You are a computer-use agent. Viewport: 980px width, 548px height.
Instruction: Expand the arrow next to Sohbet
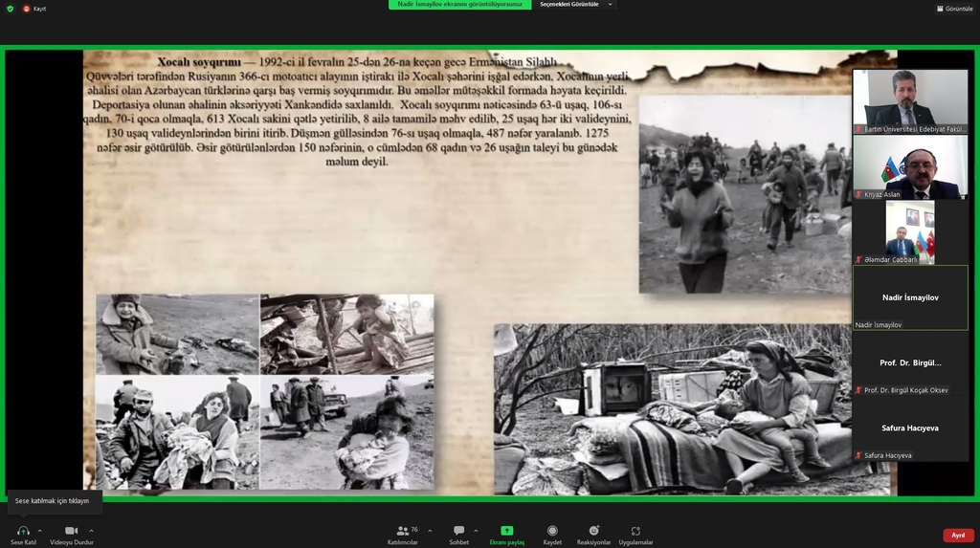point(476,530)
